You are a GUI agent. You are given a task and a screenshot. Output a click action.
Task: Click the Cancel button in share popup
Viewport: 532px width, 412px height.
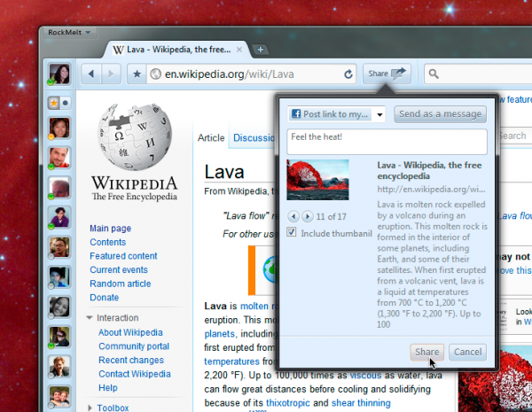[x=467, y=352]
